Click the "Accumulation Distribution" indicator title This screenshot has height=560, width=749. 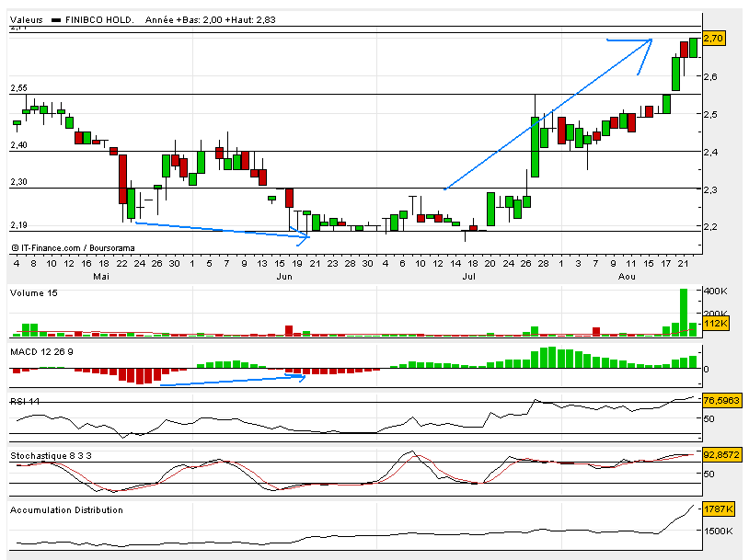tap(66, 509)
